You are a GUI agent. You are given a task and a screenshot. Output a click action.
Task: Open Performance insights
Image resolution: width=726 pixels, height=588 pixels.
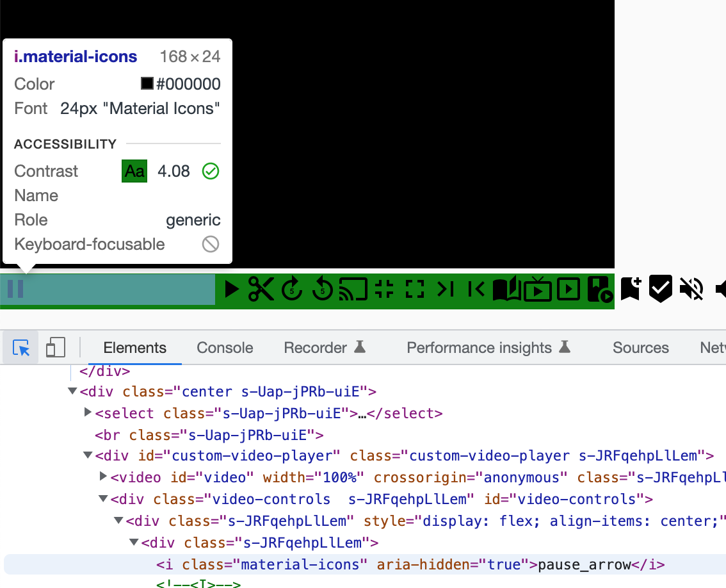click(x=479, y=347)
